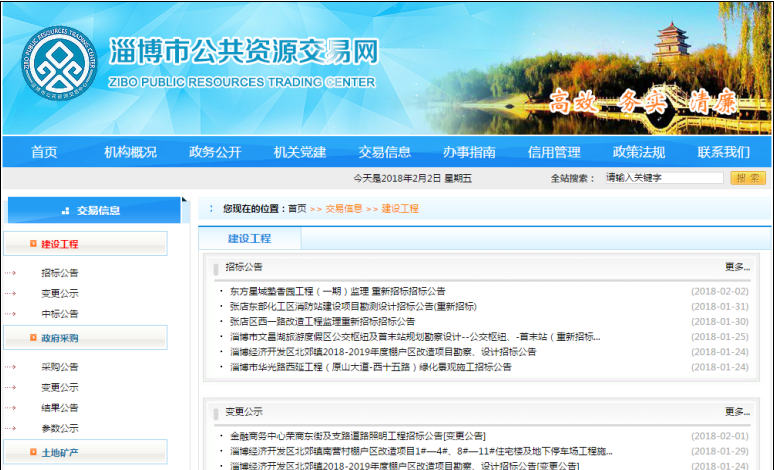The height and width of the screenshot is (470, 775).
Task: Select 办事指南 from the top navigation
Action: pyautogui.click(x=470, y=152)
